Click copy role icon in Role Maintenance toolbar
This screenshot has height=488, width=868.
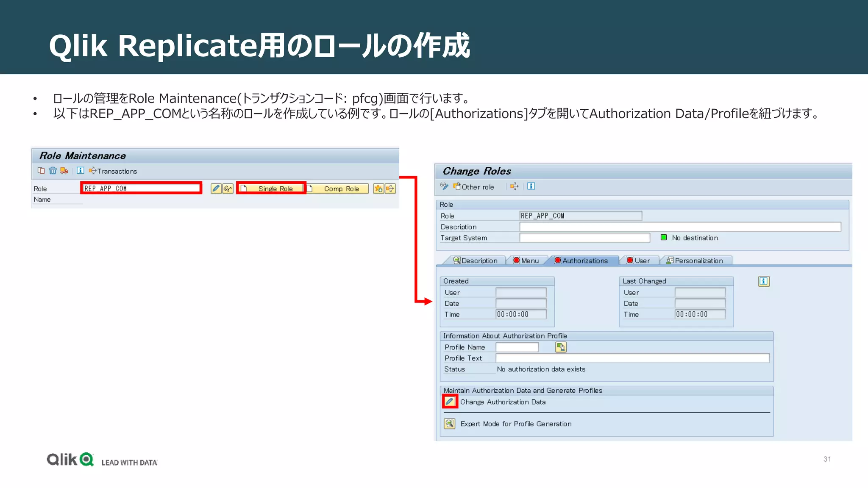41,171
